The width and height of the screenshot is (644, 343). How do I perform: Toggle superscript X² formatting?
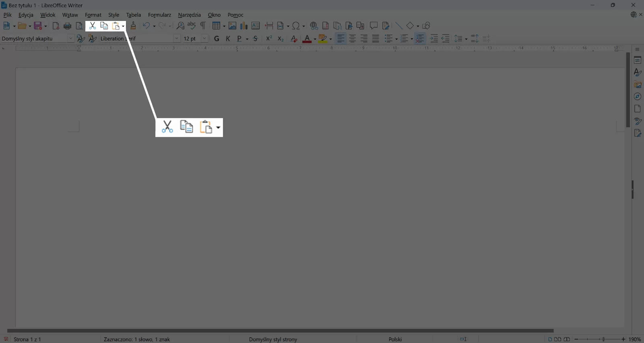point(269,39)
